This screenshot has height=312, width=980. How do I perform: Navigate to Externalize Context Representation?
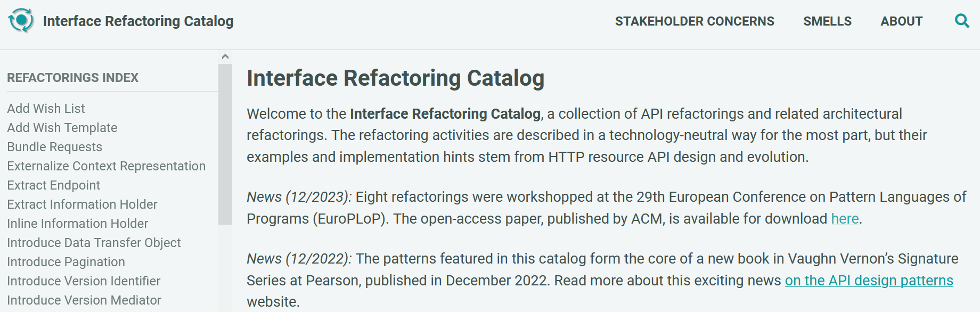pos(107,166)
